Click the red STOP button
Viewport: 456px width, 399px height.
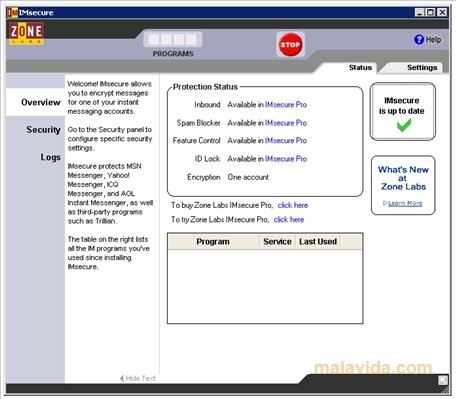click(290, 45)
